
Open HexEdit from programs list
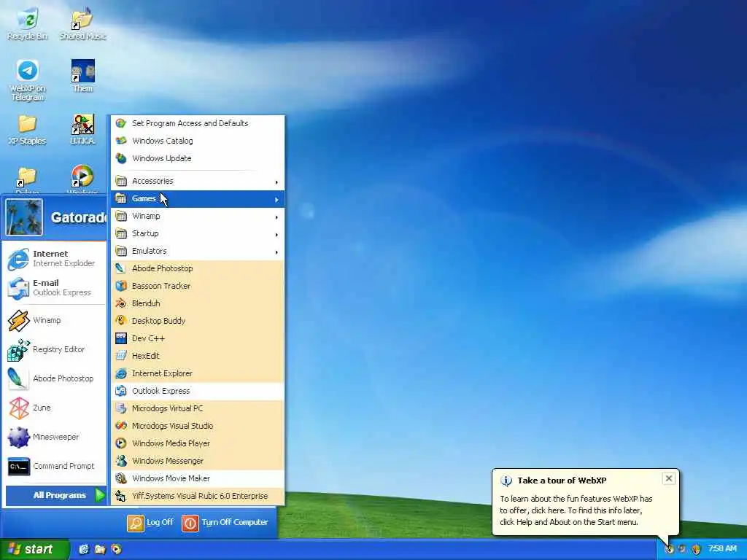[x=198, y=356]
